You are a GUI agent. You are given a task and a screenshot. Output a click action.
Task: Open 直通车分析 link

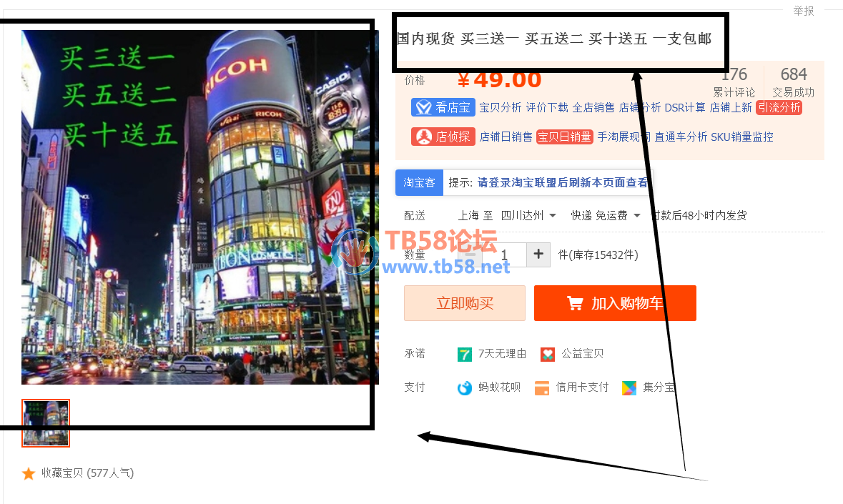[681, 137]
